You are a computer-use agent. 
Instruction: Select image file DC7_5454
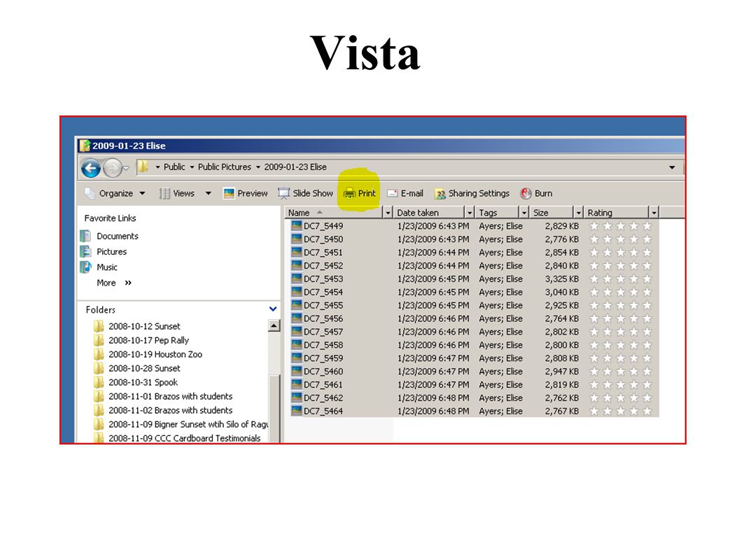point(317,292)
